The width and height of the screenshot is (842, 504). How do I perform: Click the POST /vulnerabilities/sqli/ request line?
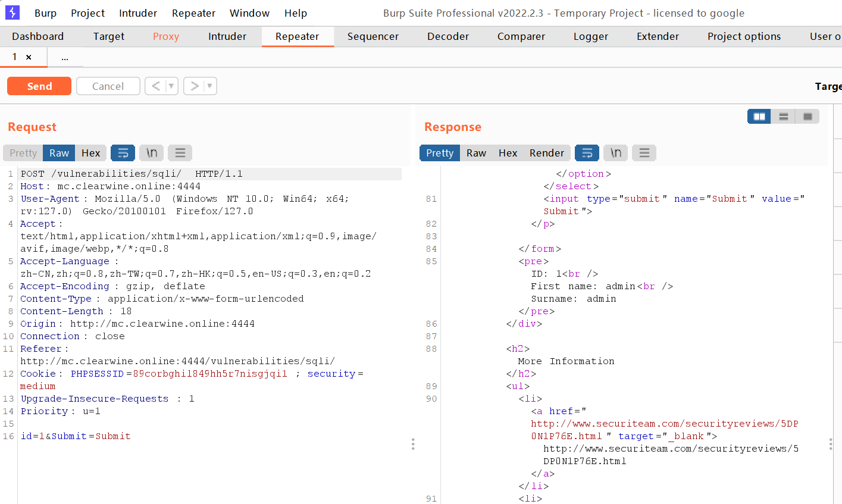point(132,174)
